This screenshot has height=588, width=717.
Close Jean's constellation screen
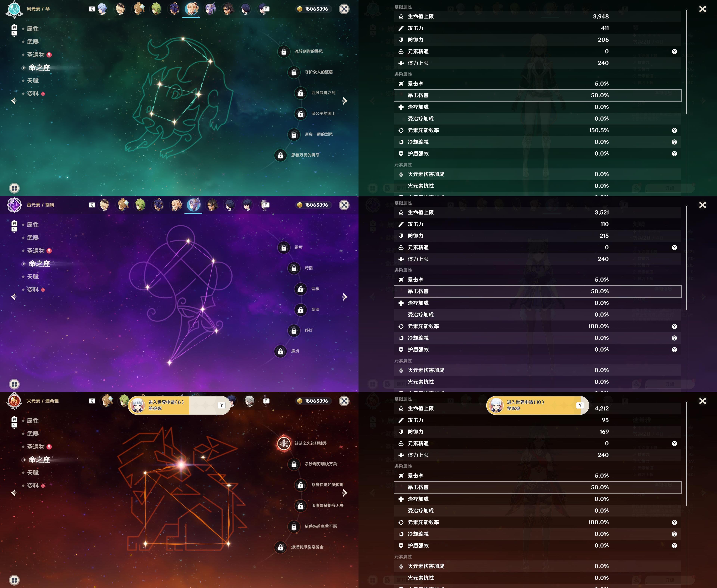tap(344, 9)
